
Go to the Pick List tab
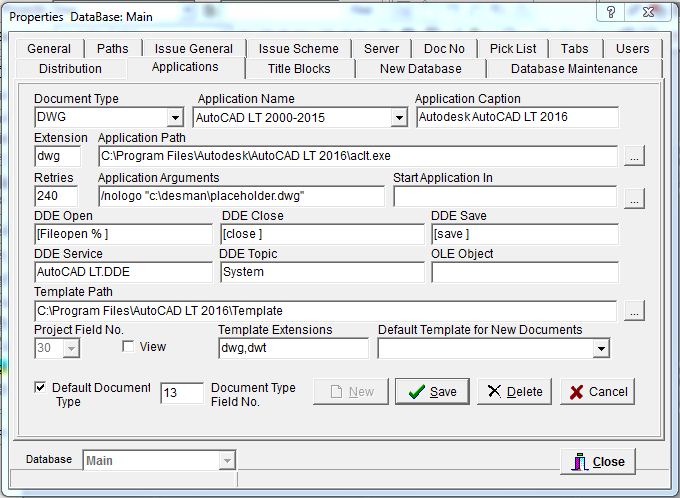[x=513, y=48]
